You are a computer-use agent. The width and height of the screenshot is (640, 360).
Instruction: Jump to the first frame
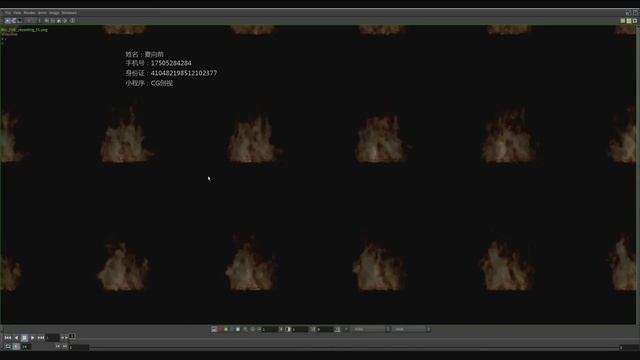coord(8,338)
